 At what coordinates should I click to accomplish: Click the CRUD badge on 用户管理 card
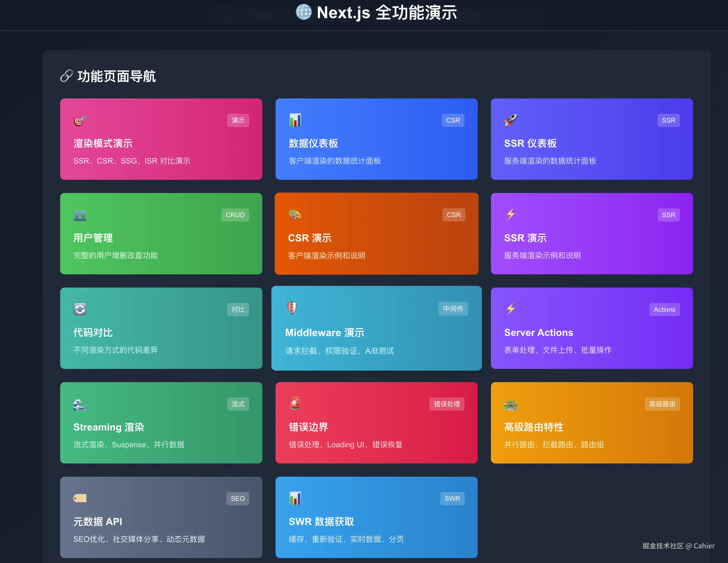click(x=235, y=215)
